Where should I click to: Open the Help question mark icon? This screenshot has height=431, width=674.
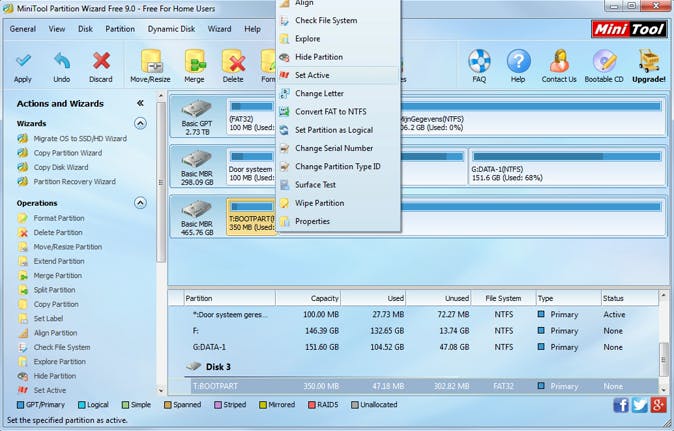[518, 61]
